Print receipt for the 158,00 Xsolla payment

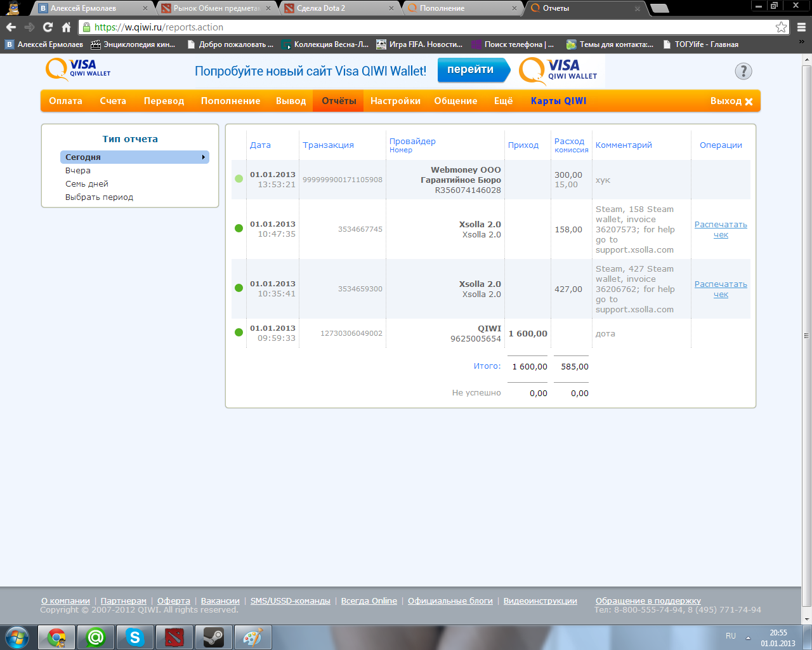tap(721, 229)
